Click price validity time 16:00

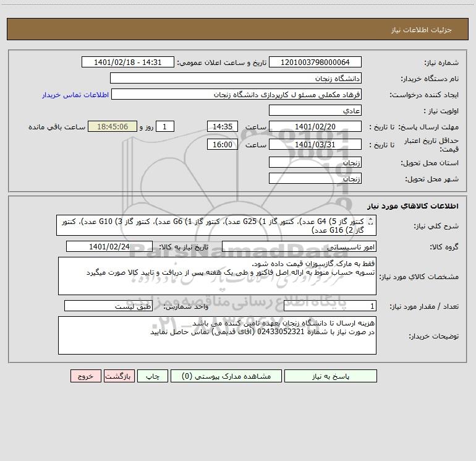click(x=222, y=144)
